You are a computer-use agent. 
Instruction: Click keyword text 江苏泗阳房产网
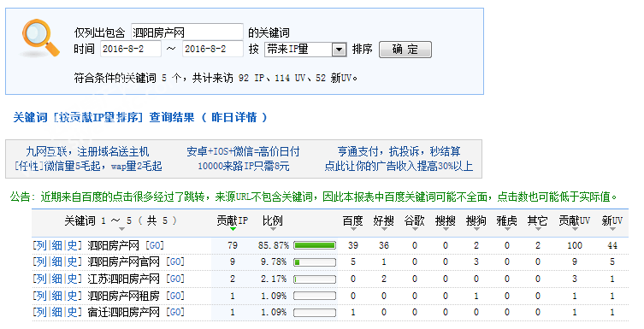124,279
